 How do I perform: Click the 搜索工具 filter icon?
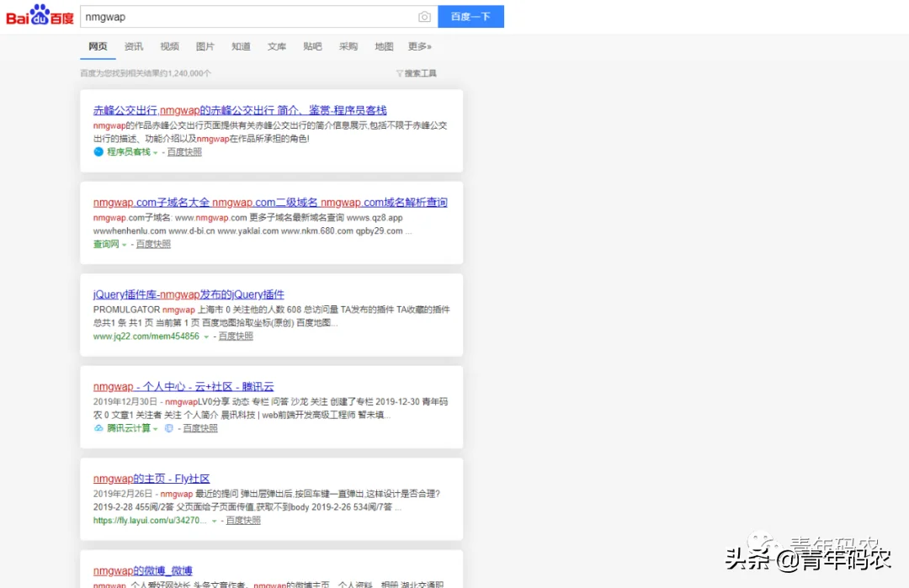click(x=400, y=73)
